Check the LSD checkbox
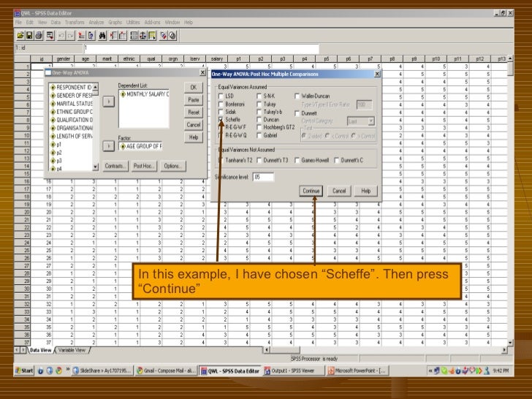 coord(221,96)
